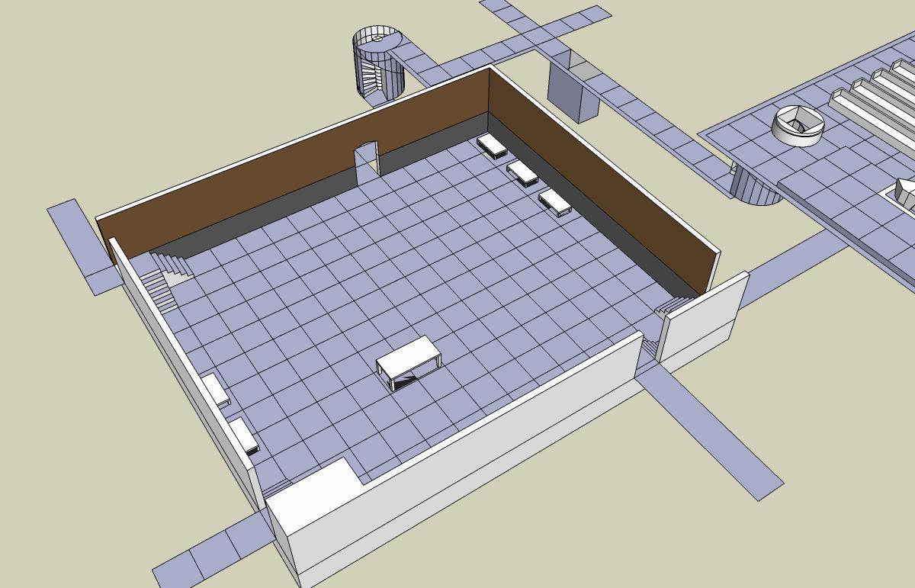Select the middle bench along the right wall
The image size is (915, 588).
point(523,172)
